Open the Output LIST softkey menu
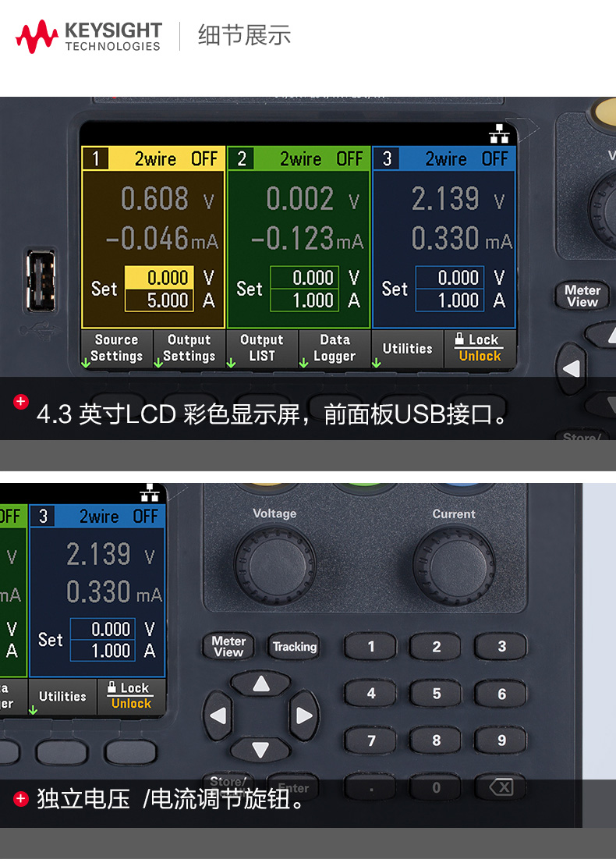 tap(261, 348)
